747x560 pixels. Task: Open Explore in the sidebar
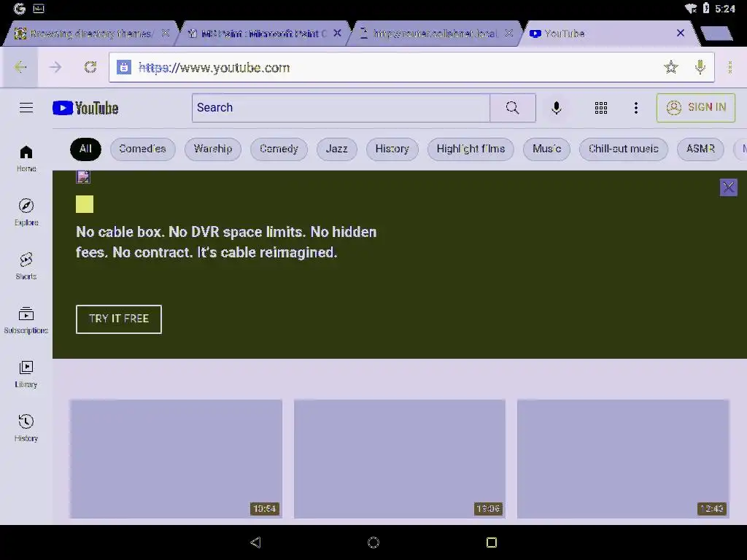(26, 212)
